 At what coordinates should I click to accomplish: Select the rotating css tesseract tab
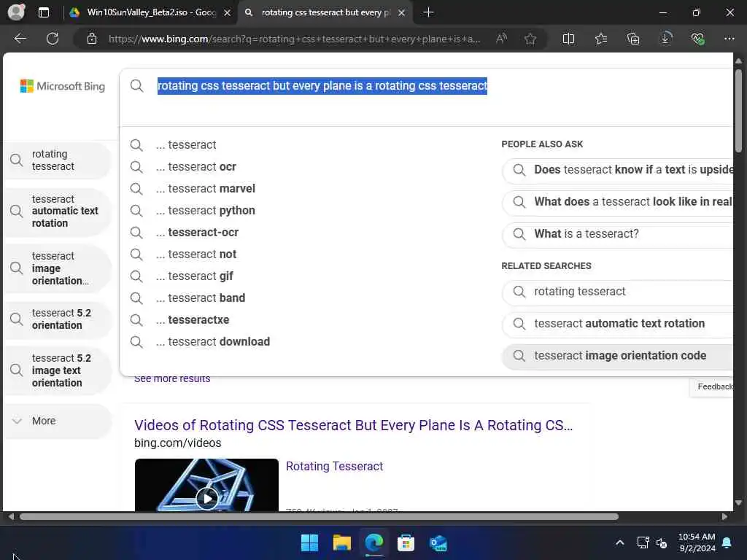click(325, 13)
